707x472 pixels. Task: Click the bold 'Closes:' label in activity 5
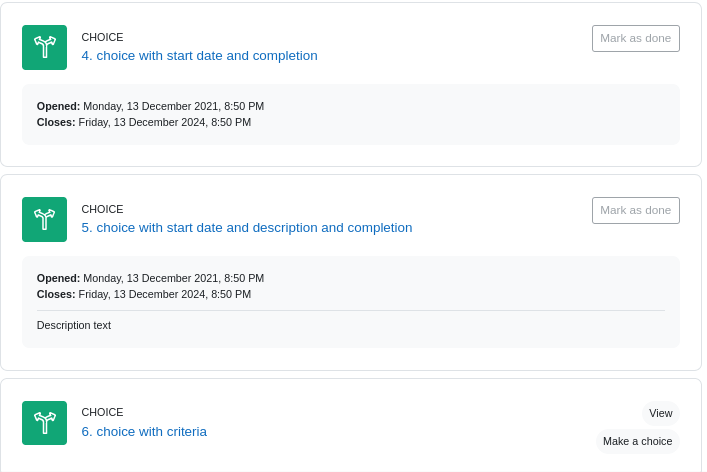pyautogui.click(x=56, y=294)
